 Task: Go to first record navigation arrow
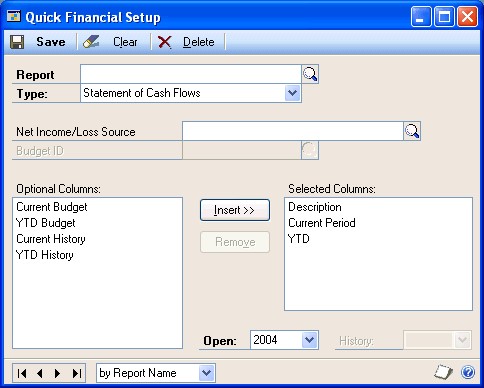[x=22, y=373]
